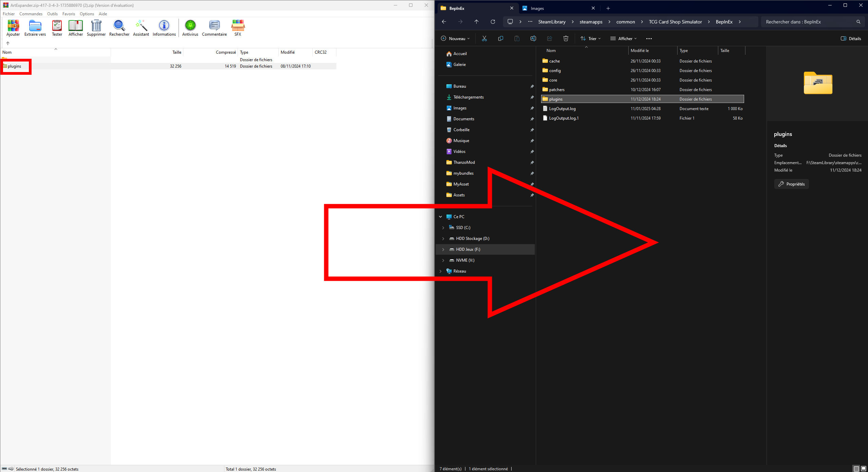The image size is (868, 472).
Task: Click the Tester toolbar icon
Action: coord(57,26)
